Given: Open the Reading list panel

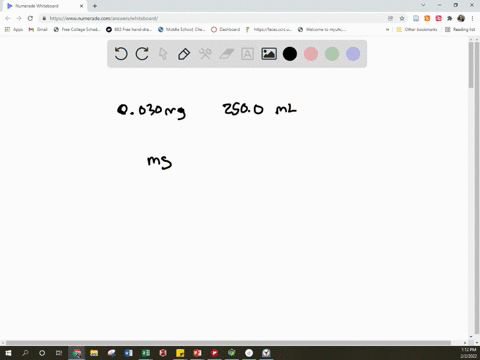Looking at the screenshot, I should [460, 29].
